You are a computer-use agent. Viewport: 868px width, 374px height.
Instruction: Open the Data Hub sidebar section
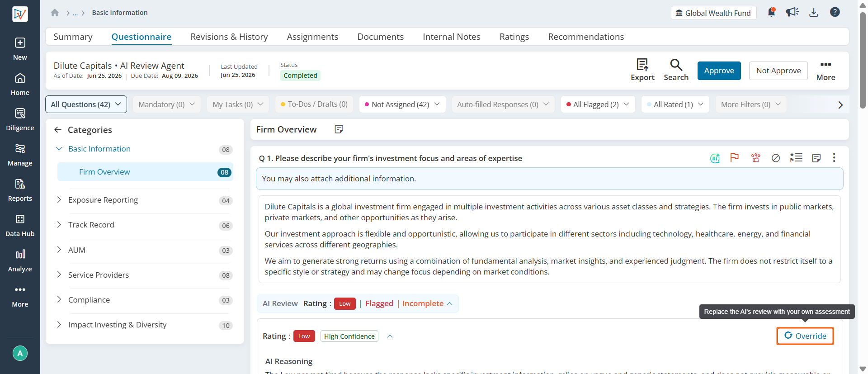20,225
